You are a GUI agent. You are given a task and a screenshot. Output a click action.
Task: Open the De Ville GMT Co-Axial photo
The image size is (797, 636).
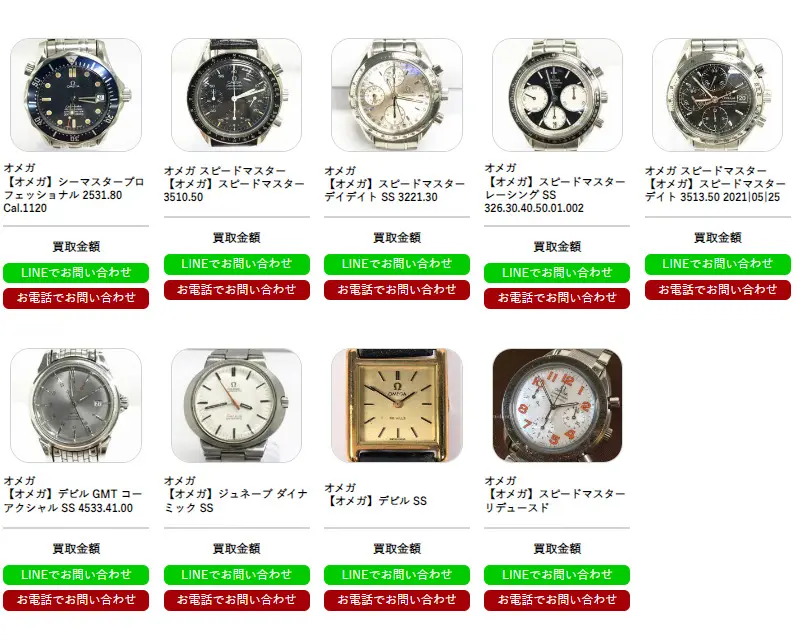(x=76, y=405)
